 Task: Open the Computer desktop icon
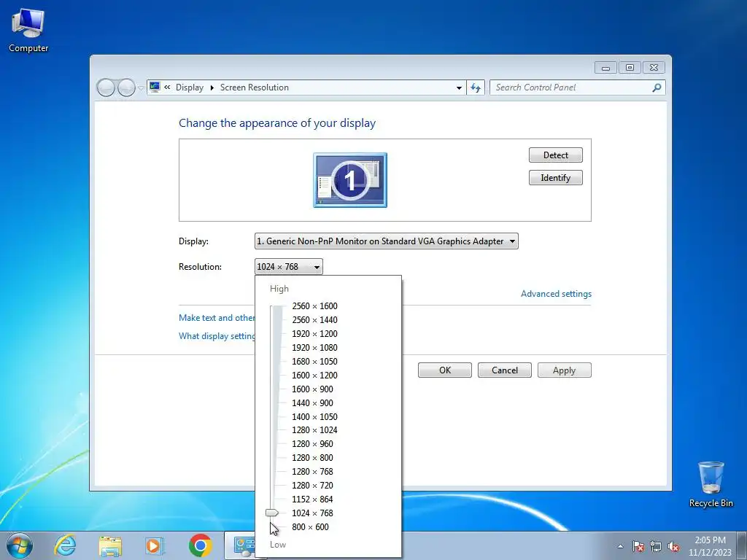(28, 30)
